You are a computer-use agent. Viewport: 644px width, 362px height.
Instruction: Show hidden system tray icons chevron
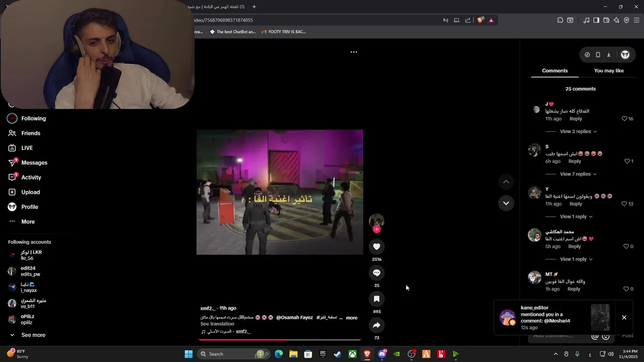coord(555,354)
